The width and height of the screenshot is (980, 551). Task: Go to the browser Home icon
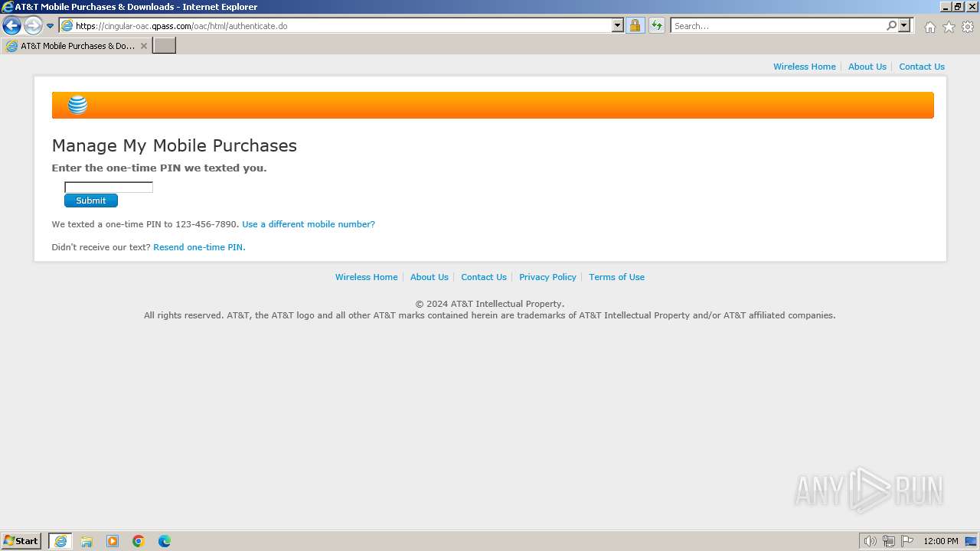click(929, 27)
